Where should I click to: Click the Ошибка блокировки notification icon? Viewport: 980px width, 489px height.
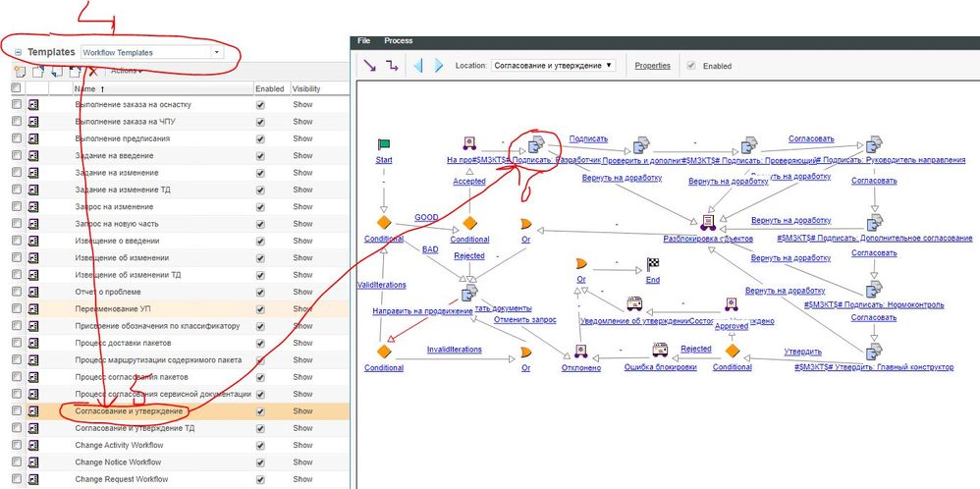660,350
